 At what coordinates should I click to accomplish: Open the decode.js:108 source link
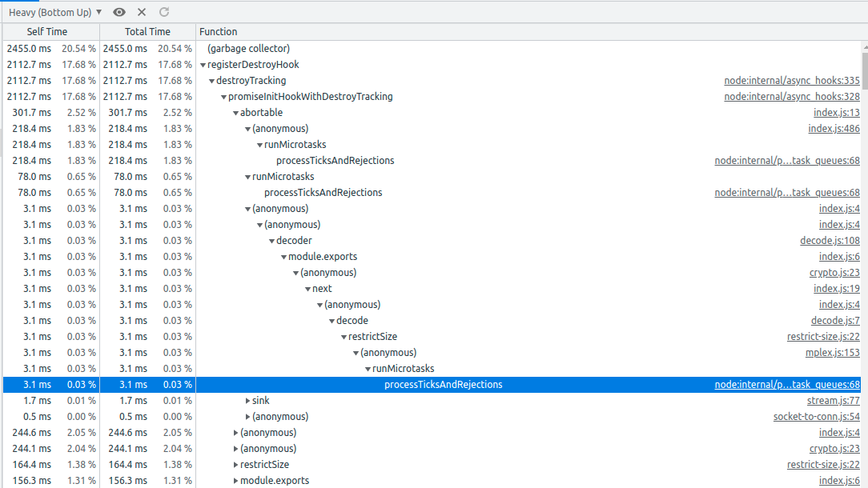(x=830, y=241)
